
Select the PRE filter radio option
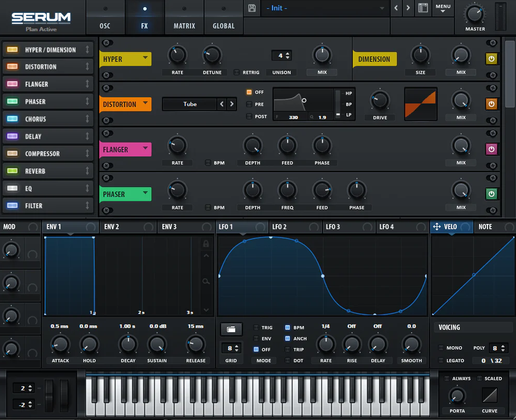pyautogui.click(x=249, y=104)
